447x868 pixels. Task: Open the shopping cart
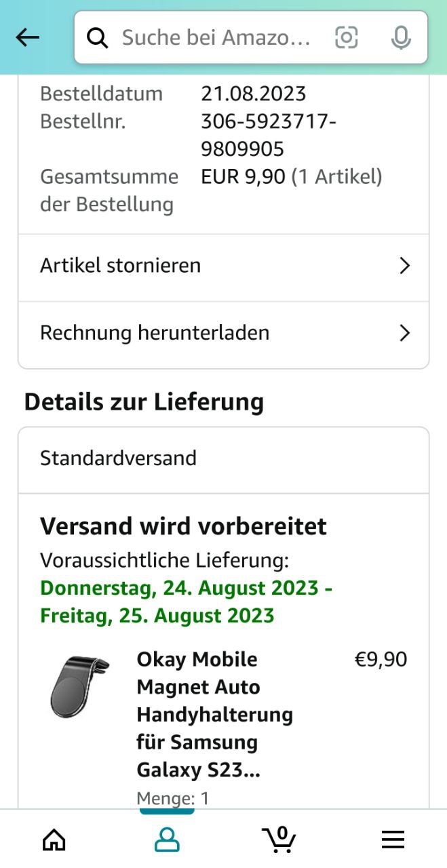(x=279, y=839)
